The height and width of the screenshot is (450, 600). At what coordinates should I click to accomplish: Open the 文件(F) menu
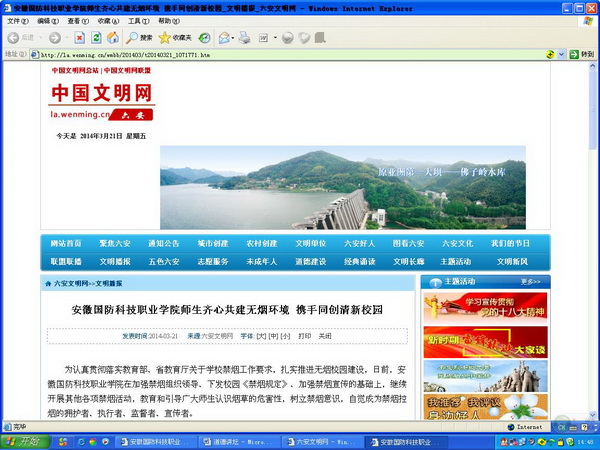[x=17, y=21]
